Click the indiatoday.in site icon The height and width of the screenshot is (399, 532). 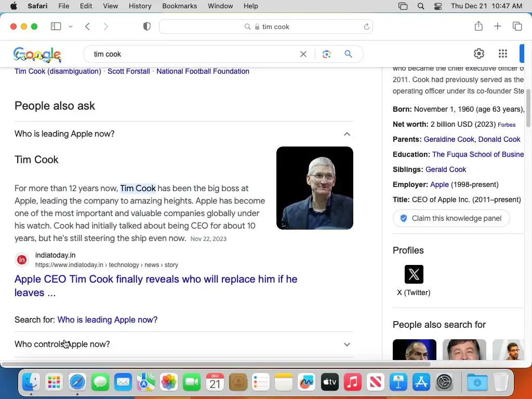tap(22, 260)
